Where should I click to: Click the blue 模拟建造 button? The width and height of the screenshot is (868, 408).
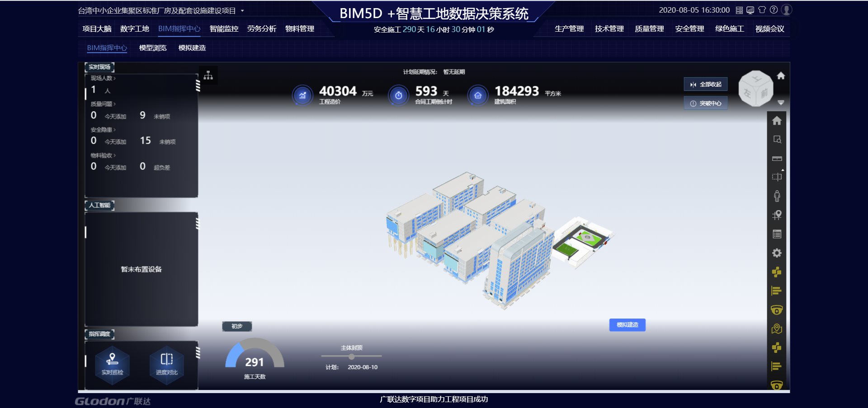click(627, 325)
